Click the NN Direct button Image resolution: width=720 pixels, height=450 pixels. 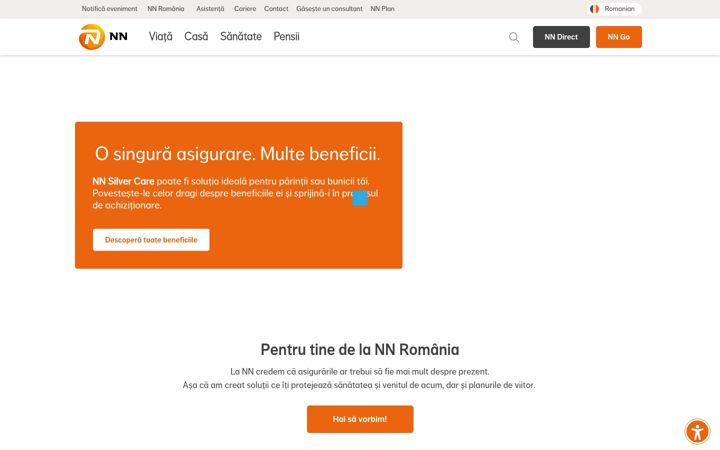tap(561, 37)
